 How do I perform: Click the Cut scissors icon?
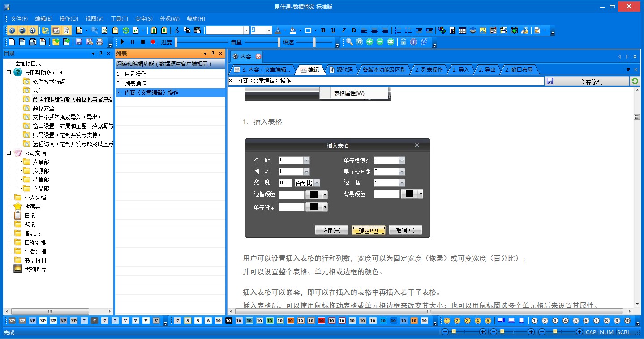pos(176,30)
